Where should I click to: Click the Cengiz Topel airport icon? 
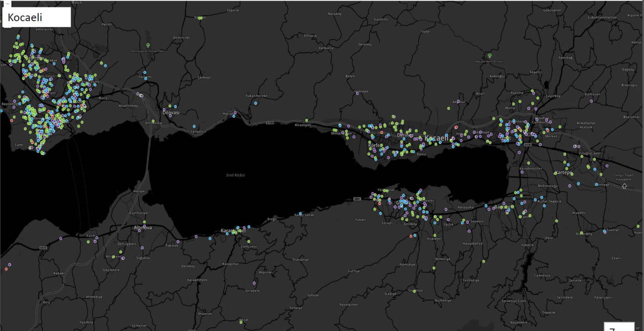624,186
